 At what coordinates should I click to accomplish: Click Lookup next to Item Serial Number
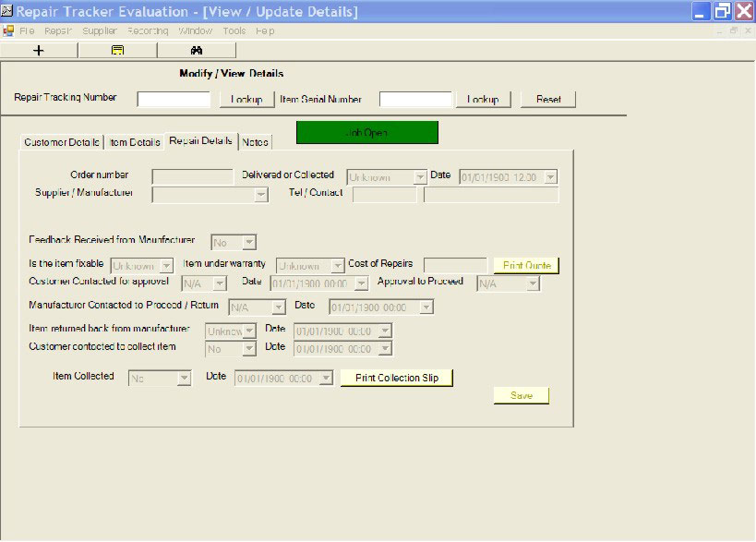(x=483, y=100)
